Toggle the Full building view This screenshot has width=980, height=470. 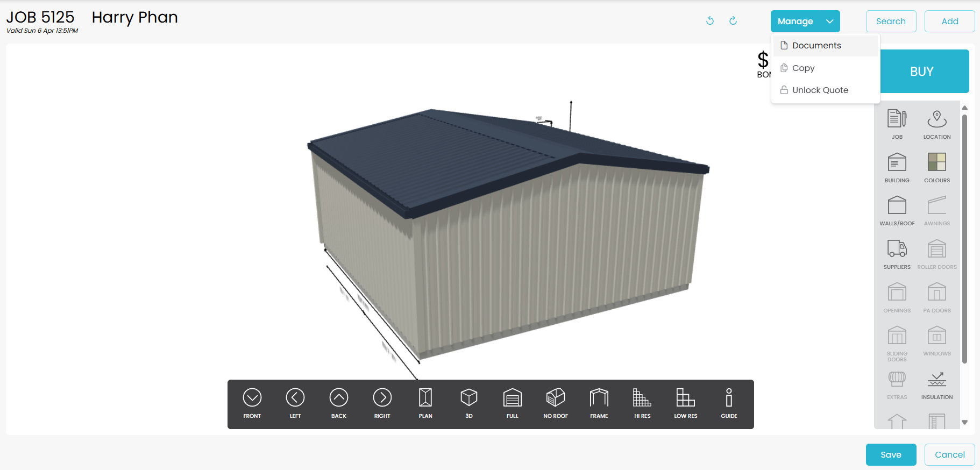(512, 403)
